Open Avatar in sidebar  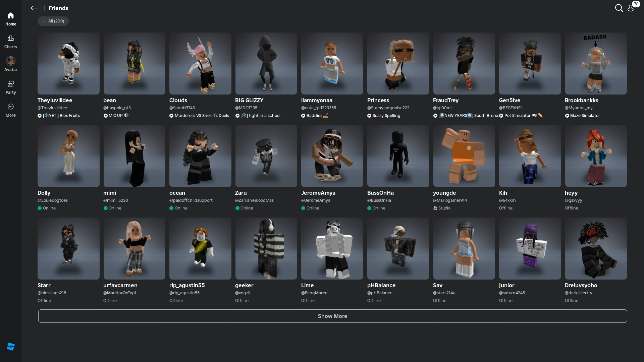pyautogui.click(x=11, y=64)
